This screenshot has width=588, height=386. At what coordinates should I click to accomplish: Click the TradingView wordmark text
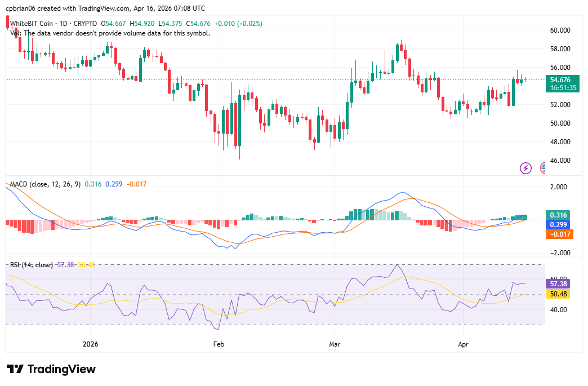pos(62,370)
